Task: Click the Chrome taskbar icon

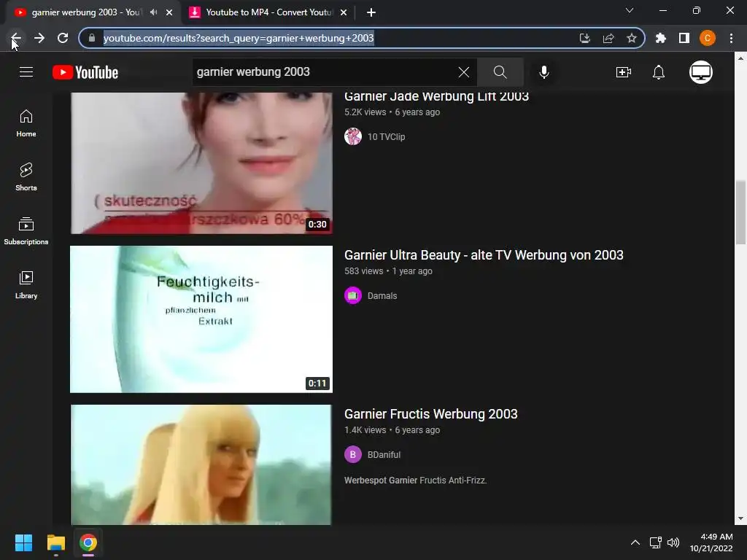Action: [88, 542]
